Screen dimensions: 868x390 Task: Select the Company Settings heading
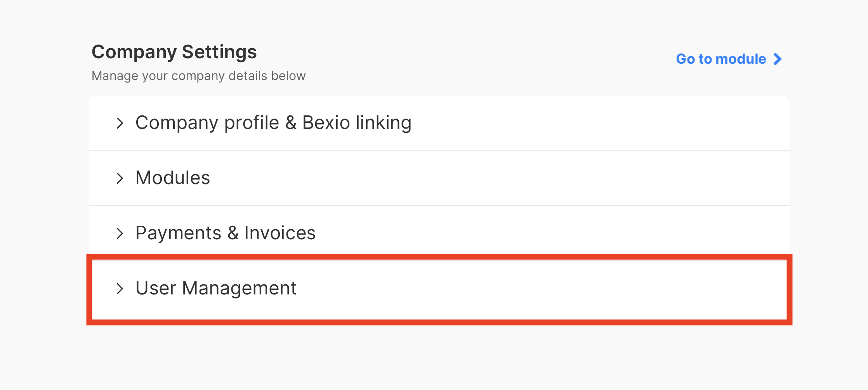[174, 52]
